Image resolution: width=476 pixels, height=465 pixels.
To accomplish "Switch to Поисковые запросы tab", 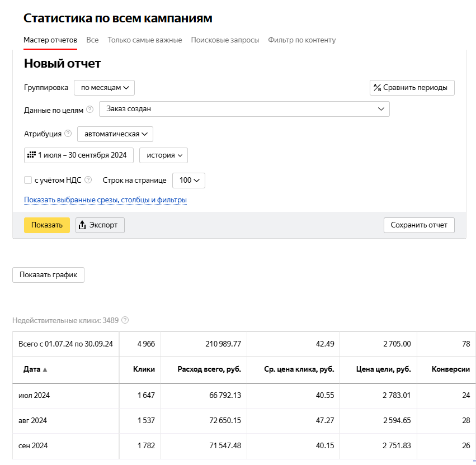I will pos(225,40).
